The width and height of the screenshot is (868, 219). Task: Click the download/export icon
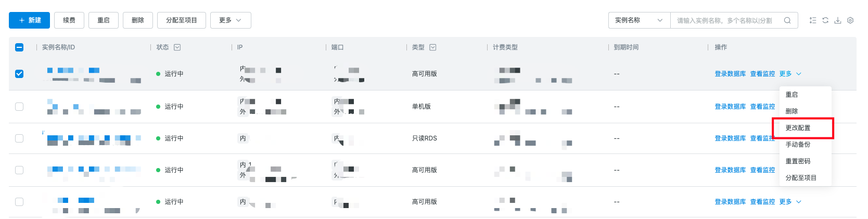pyautogui.click(x=838, y=20)
